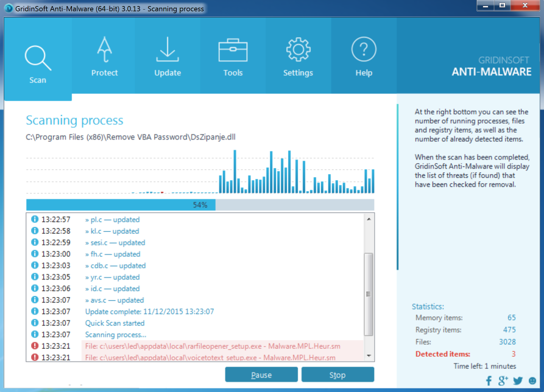This screenshot has width=544, height=392.
Task: Click info icon for 13:23:03 log entry
Action: point(35,265)
